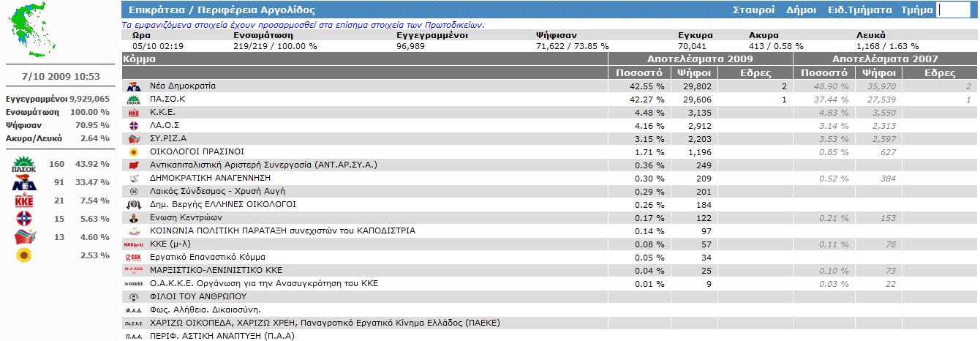Open the Σταυροί tab
Image resolution: width=980 pixels, height=341 pixels.
(x=753, y=10)
